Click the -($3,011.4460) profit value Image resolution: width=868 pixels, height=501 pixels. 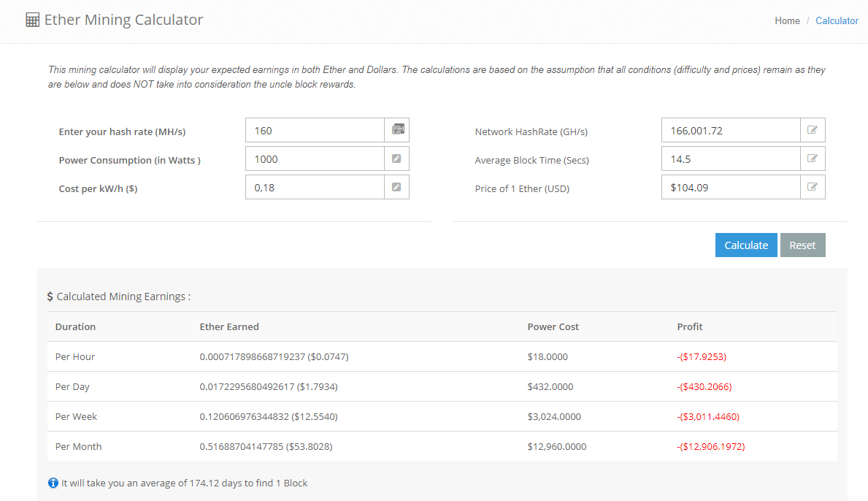pos(708,416)
